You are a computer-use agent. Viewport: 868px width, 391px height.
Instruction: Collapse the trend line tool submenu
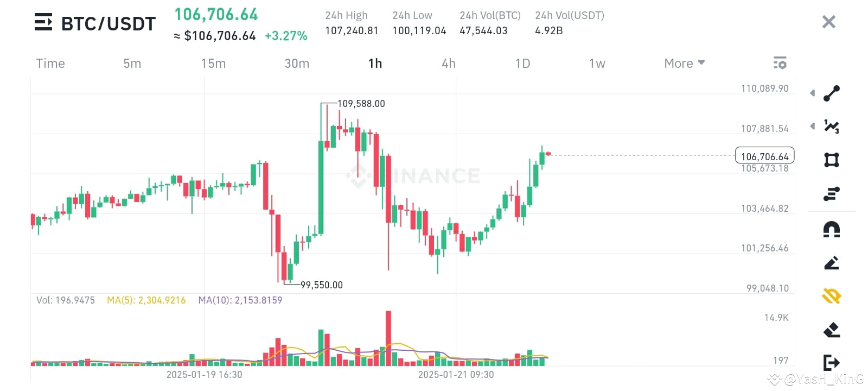(x=812, y=92)
